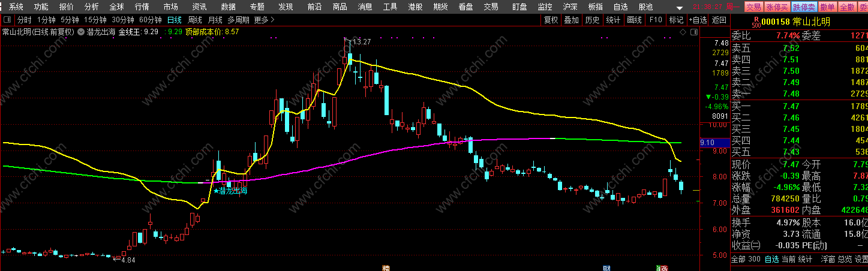Click the 跌停卖 button
The width and height of the screenshot is (868, 271).
point(804,7)
